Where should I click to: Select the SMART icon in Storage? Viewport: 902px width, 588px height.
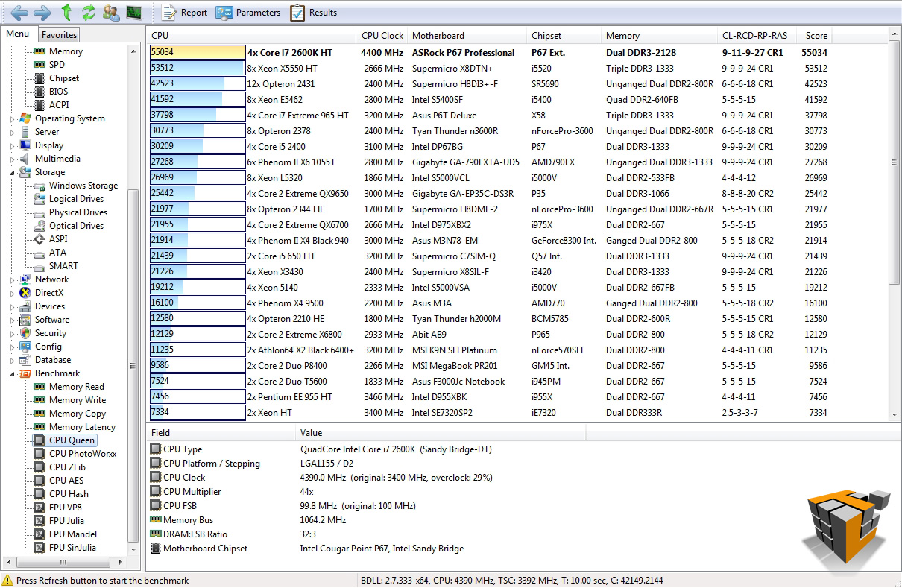pos(40,266)
